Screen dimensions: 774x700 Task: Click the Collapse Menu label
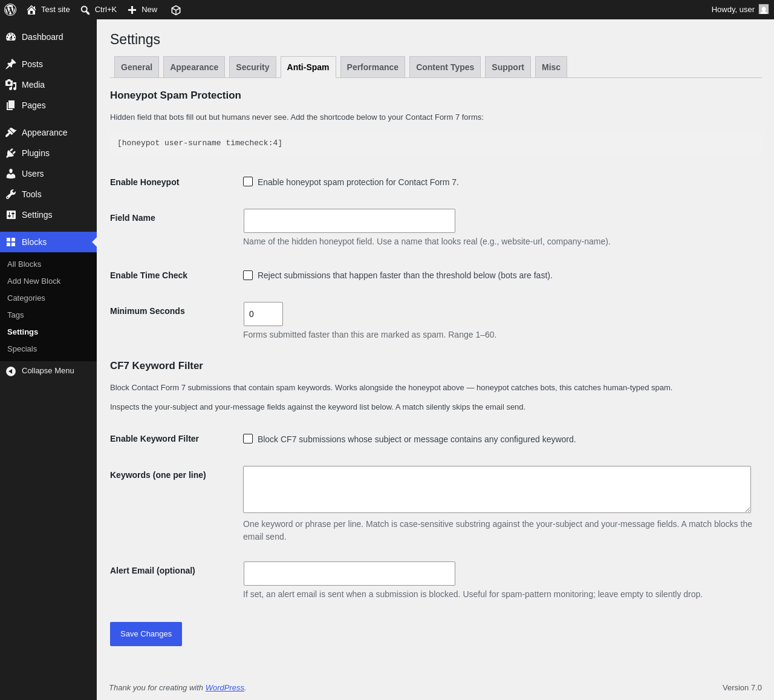[x=48, y=371]
